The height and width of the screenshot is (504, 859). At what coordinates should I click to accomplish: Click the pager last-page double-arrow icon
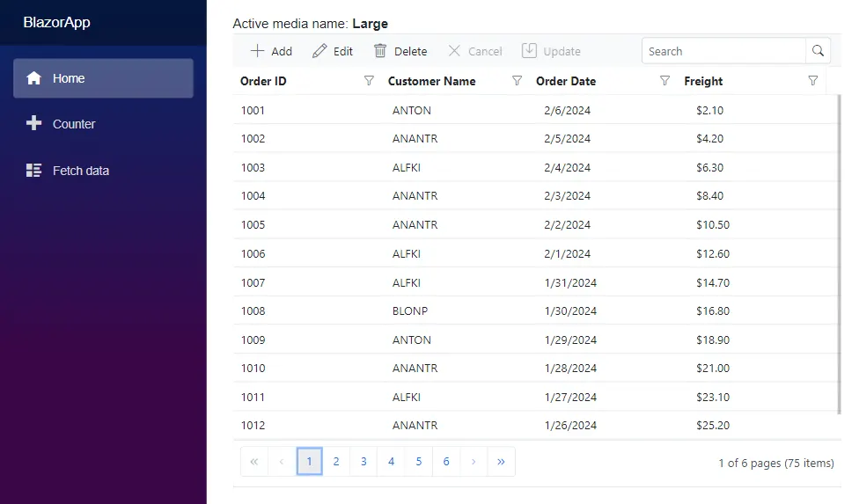[501, 461]
